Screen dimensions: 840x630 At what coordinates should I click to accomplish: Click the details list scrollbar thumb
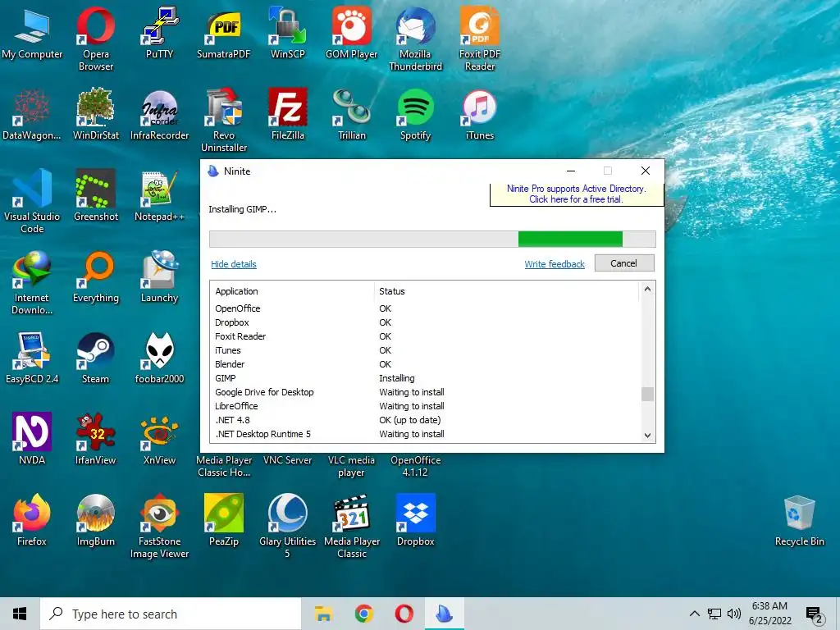647,394
